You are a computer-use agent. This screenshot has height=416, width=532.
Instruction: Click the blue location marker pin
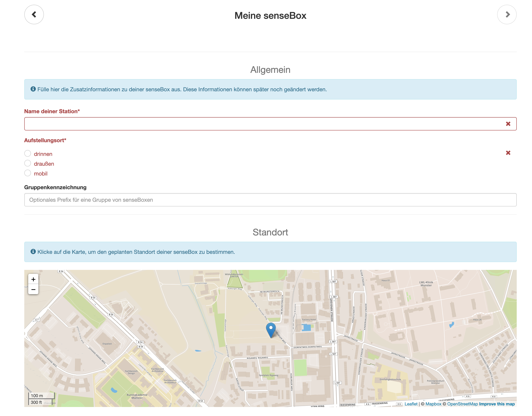(271, 329)
